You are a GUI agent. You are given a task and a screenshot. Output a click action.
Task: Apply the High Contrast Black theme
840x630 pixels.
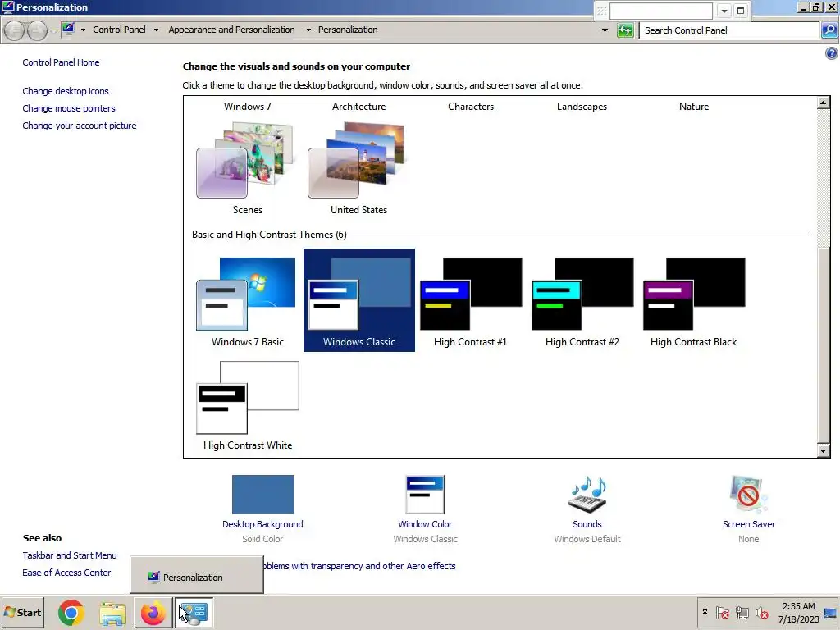[694, 300]
